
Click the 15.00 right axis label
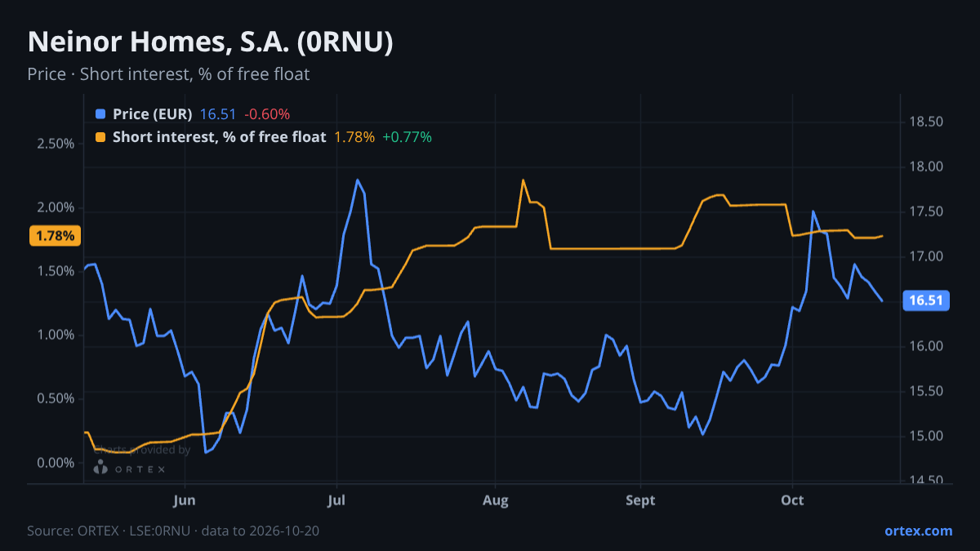(926, 437)
